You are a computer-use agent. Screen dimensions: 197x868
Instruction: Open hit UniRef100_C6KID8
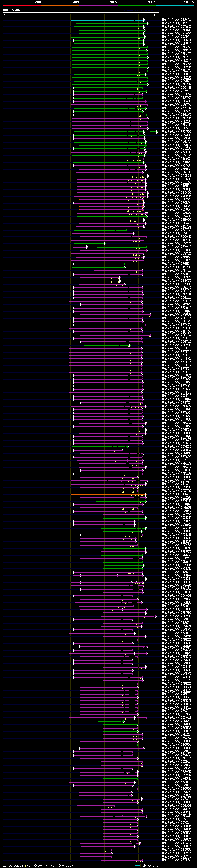(x=177, y=172)
